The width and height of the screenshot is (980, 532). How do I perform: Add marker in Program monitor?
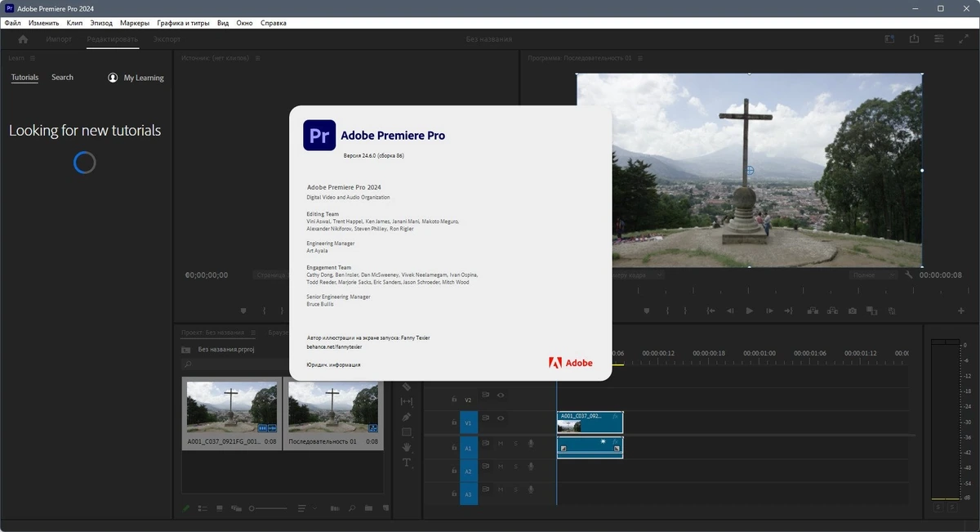[647, 311]
